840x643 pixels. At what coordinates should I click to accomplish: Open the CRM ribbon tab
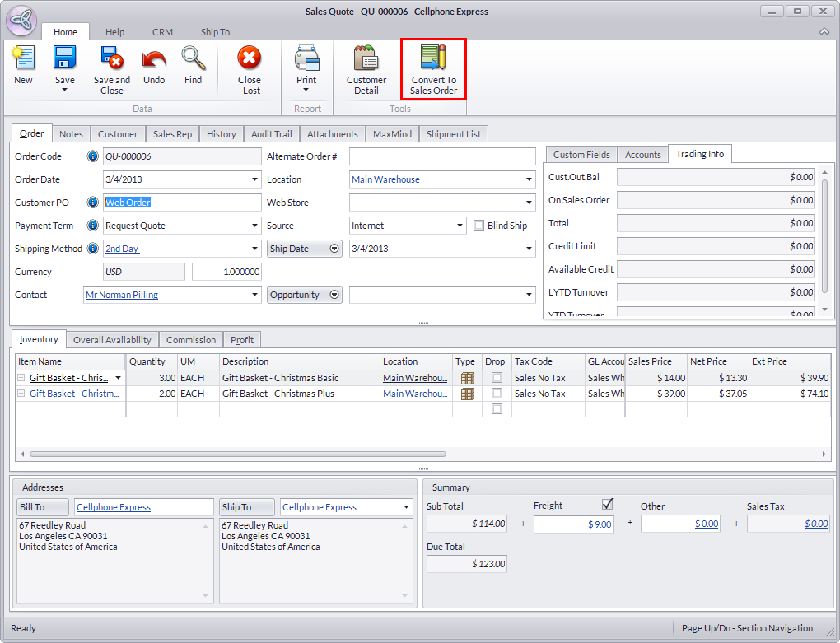click(x=162, y=32)
